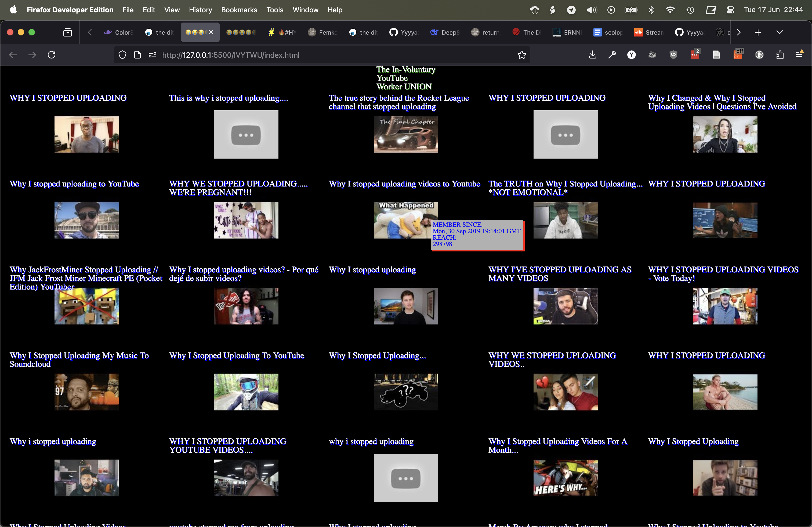Click the macOS Wi-Fi status icon
The image size is (812, 527).
tap(670, 10)
